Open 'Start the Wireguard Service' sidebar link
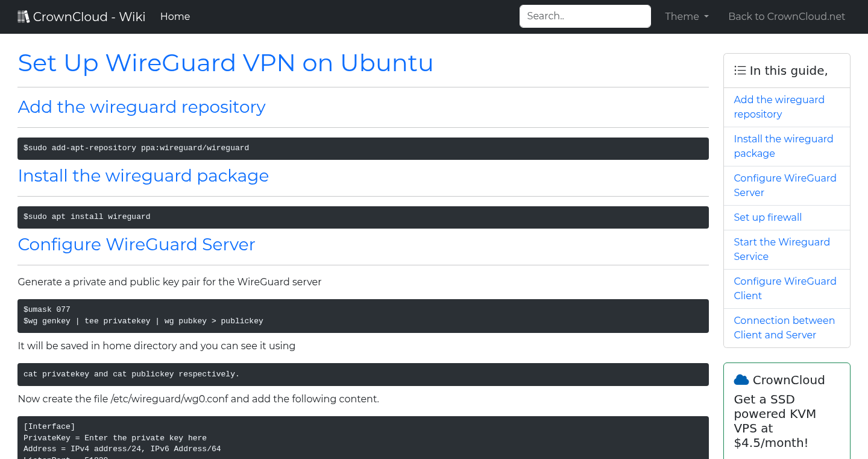Image resolution: width=868 pixels, height=459 pixels. pos(781,249)
